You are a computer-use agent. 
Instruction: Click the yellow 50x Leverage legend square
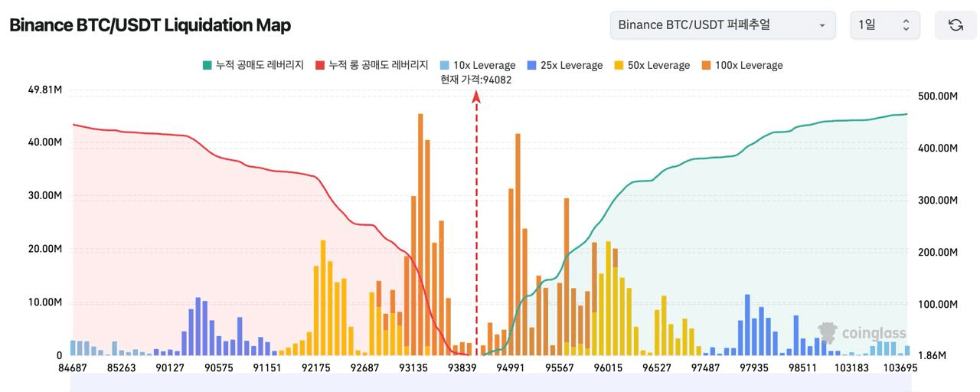(619, 66)
